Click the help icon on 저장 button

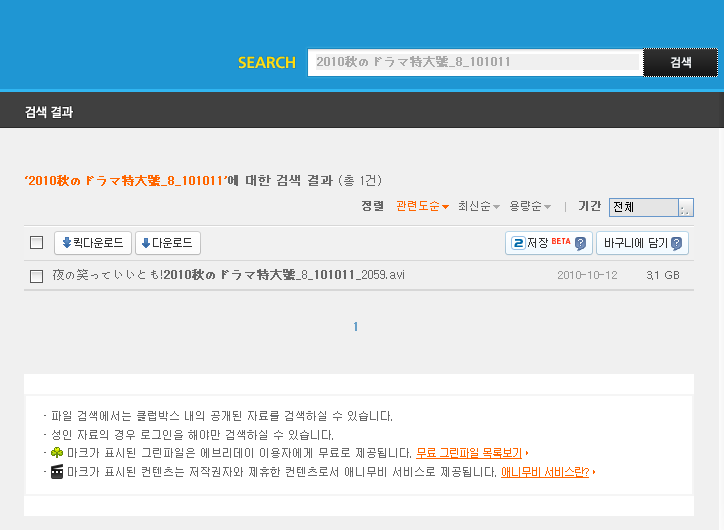(580, 243)
